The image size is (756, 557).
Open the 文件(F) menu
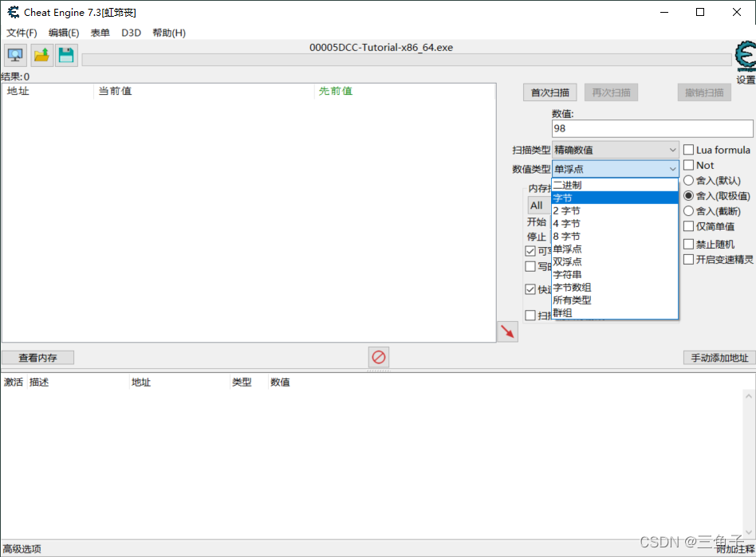pos(22,33)
